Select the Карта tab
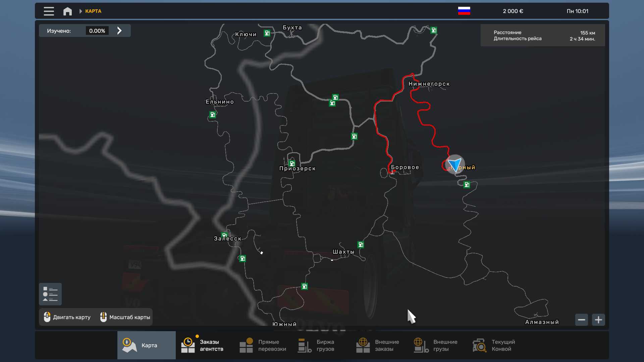Screen dimensions: 644x362 coord(147,345)
